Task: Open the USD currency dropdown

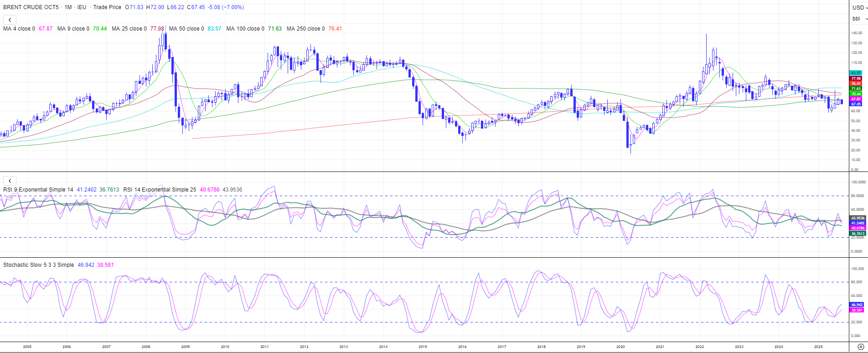Action: (x=858, y=7)
